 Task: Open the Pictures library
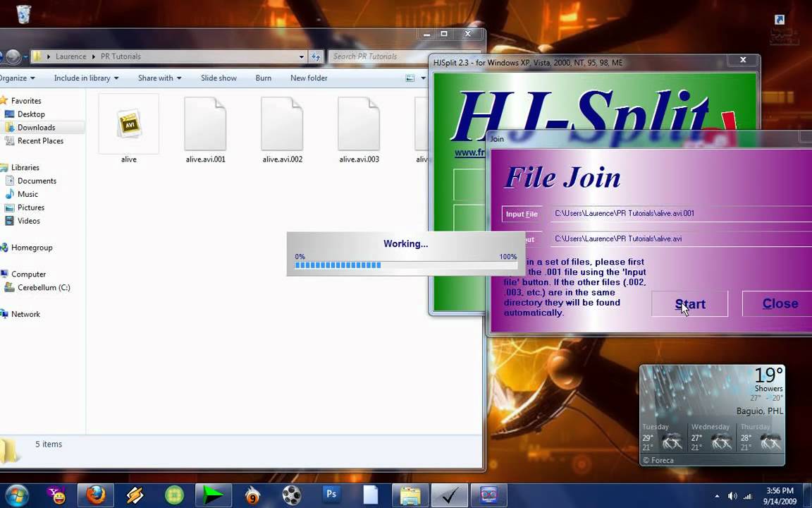click(x=30, y=207)
